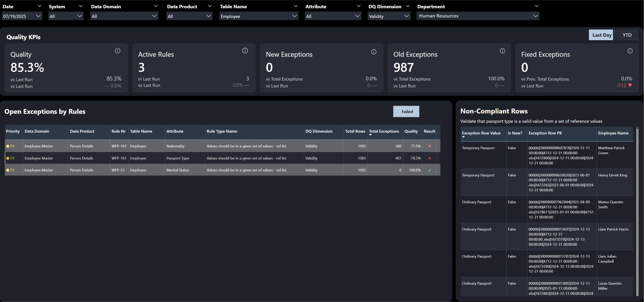The image size is (644, 302).
Task: Select the Last Day tab
Action: point(601,35)
